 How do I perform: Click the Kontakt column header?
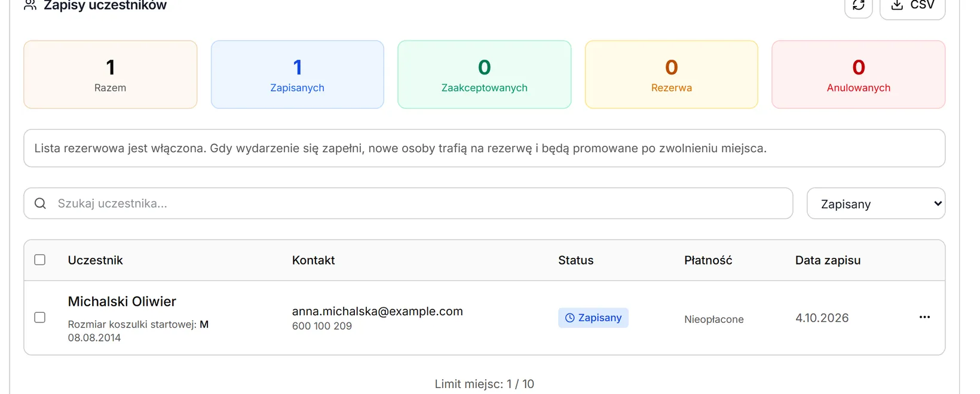(314, 260)
